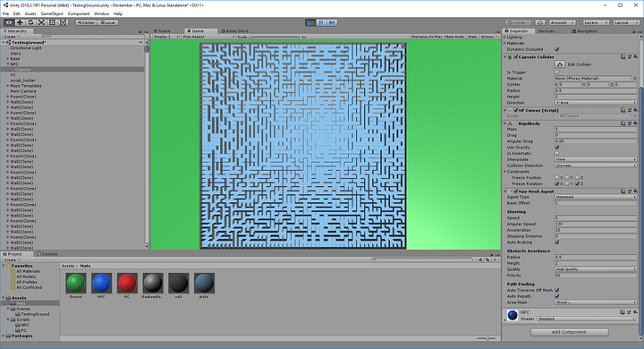
Task: Open the Layers dropdown
Action: 595,22
